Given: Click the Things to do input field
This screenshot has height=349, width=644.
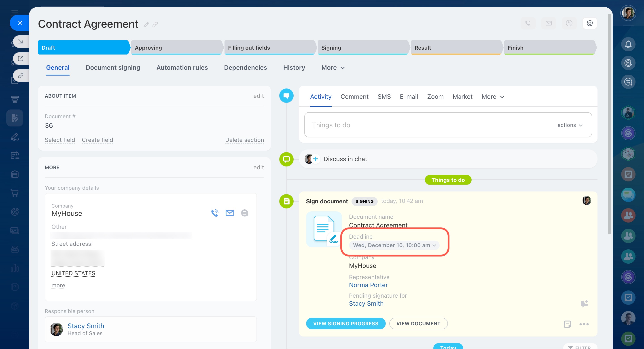Looking at the screenshot, I should tap(448, 125).
